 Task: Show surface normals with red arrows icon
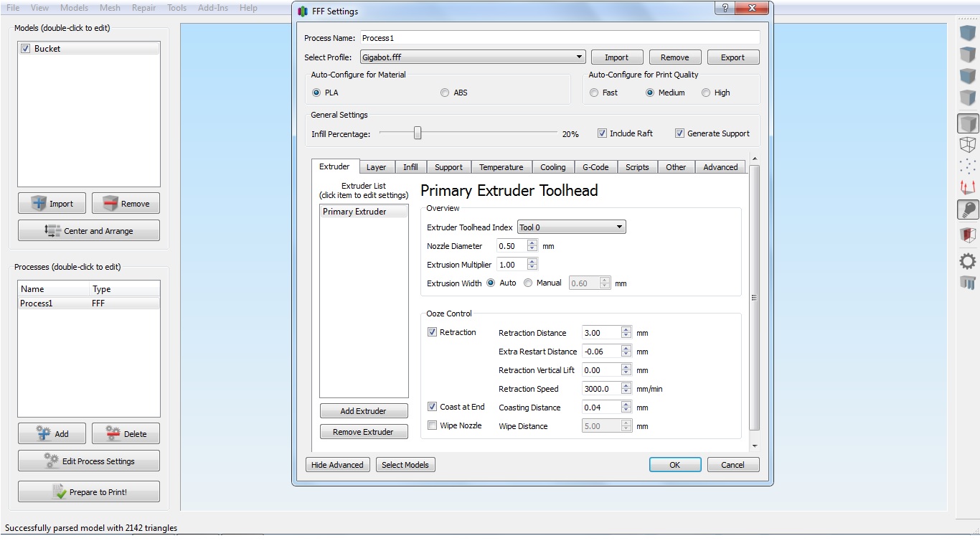tap(968, 188)
